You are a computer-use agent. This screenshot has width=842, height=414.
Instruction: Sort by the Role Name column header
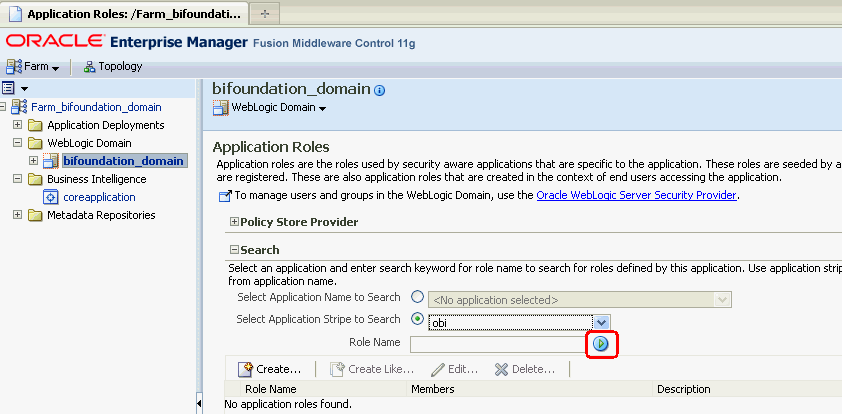[x=271, y=389]
